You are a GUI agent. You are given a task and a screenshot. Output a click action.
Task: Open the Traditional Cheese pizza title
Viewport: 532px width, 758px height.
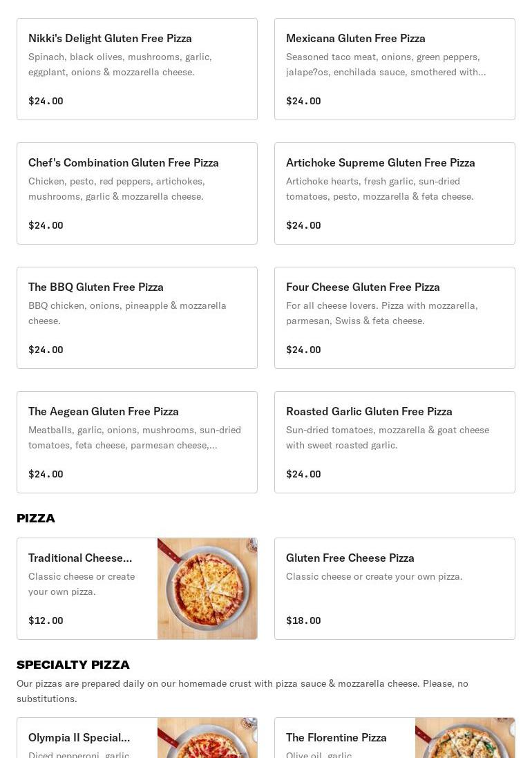pyautogui.click(x=79, y=558)
